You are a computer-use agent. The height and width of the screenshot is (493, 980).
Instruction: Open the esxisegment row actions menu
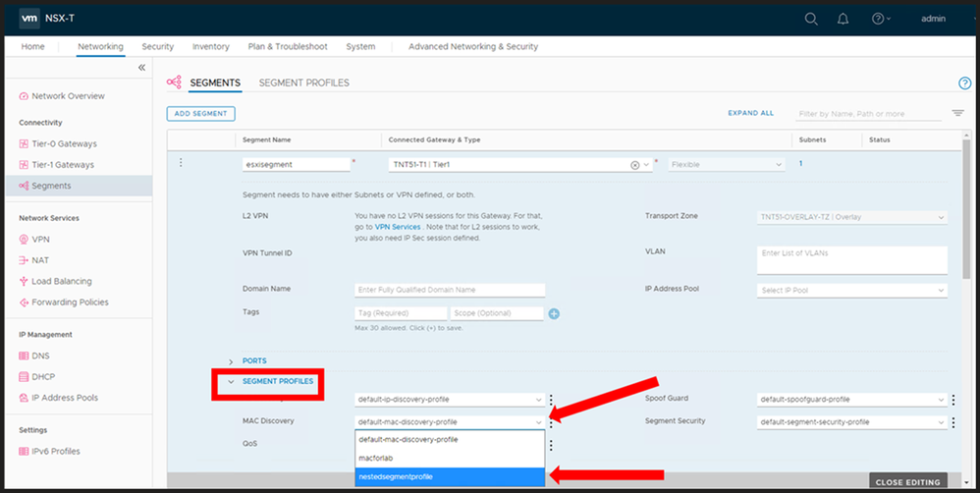tap(181, 162)
